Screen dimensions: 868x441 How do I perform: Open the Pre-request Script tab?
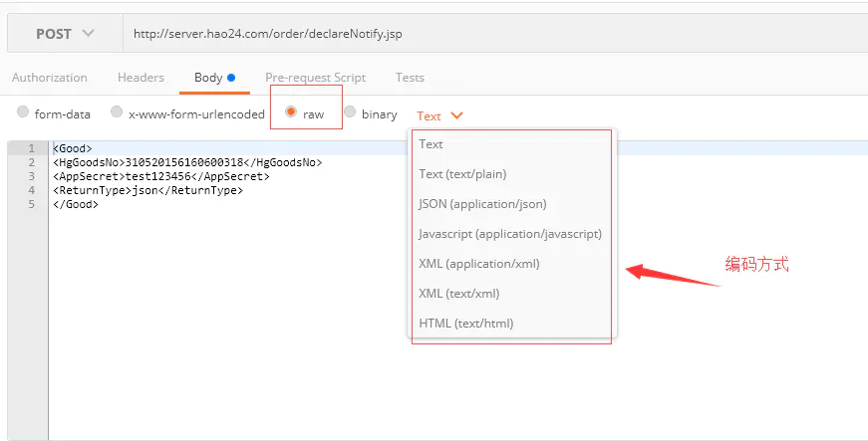tap(316, 78)
